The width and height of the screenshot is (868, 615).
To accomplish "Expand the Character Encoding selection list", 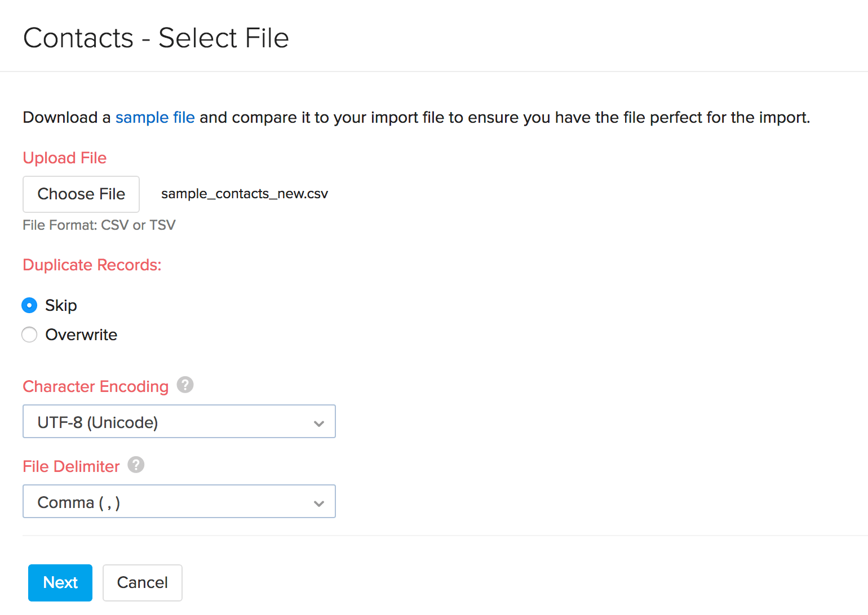I will (x=179, y=421).
